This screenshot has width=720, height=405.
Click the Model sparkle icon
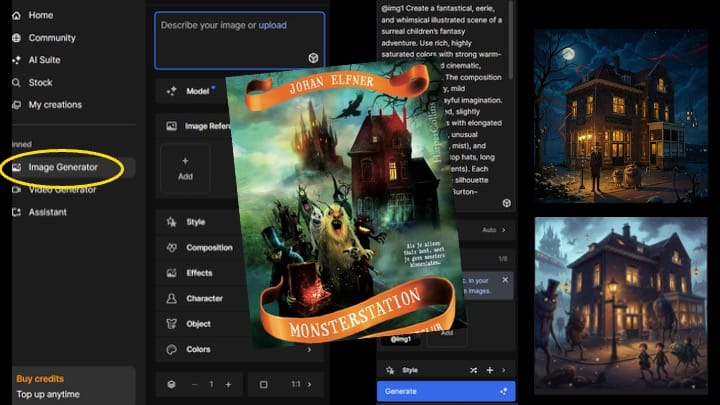pyautogui.click(x=172, y=91)
